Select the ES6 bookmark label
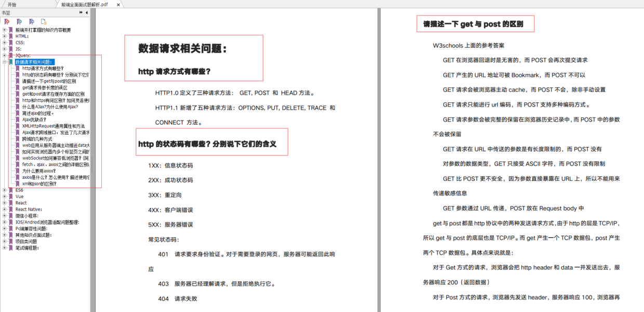The width and height of the screenshot is (644, 312). point(19,190)
